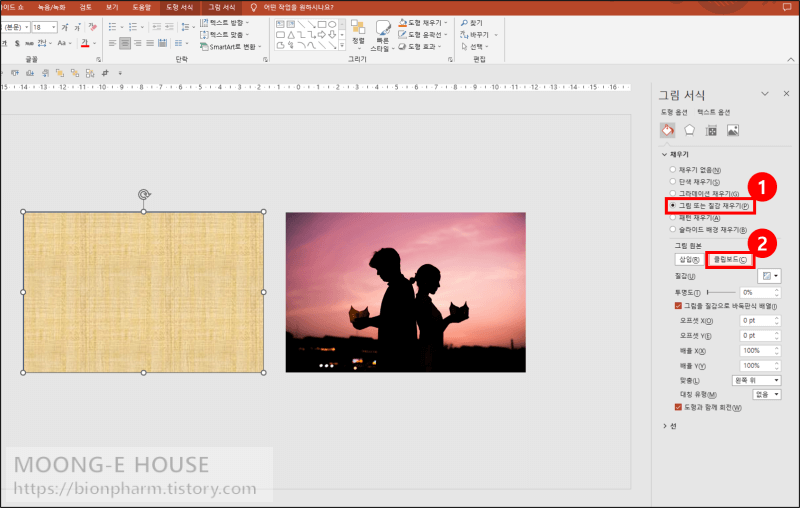This screenshot has width=800, height=508.
Task: Open the Effects pentagon icon tab
Action: [689, 131]
